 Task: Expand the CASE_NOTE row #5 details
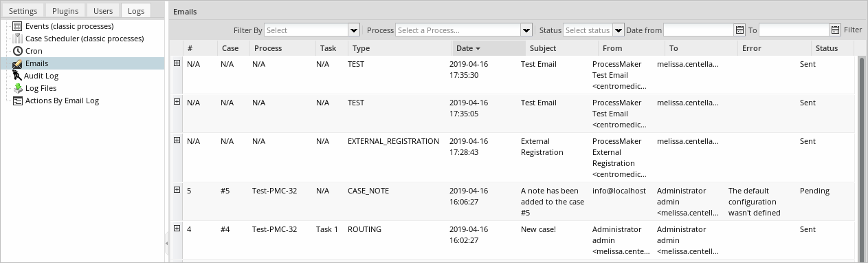coord(177,190)
